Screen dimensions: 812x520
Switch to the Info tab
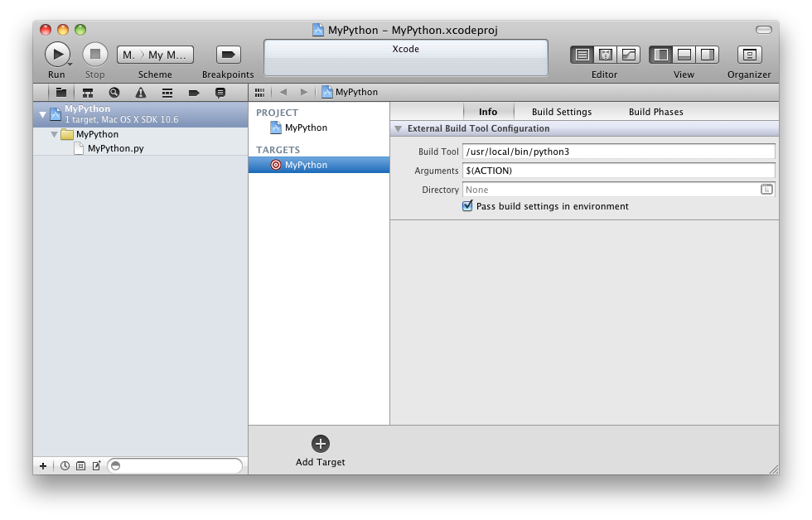(x=488, y=112)
